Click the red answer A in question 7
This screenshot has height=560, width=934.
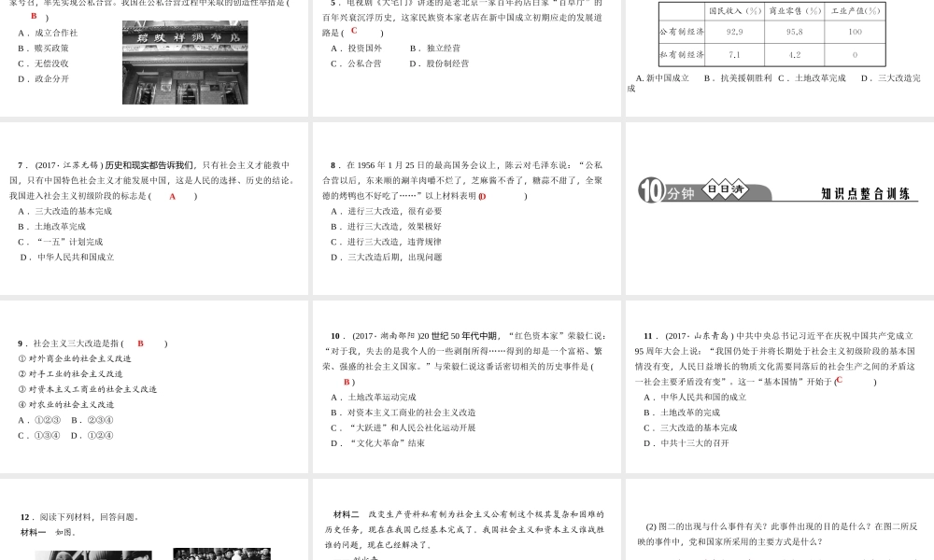(173, 196)
